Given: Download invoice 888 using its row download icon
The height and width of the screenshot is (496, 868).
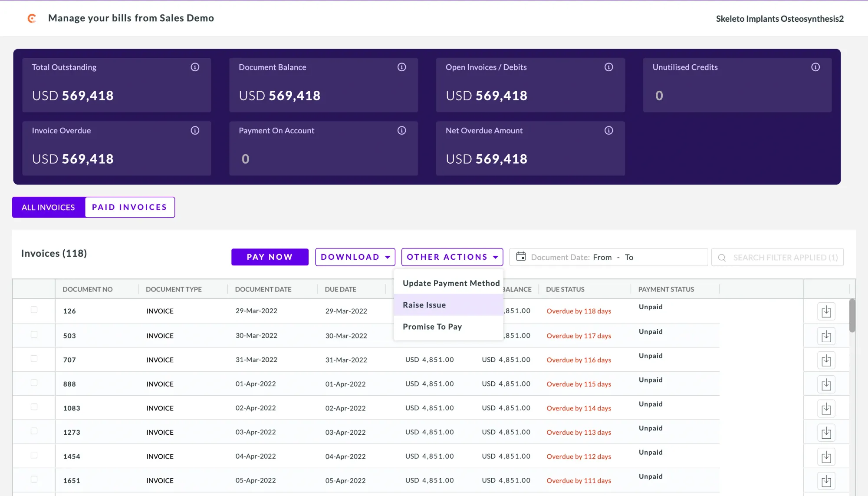Looking at the screenshot, I should click(826, 384).
